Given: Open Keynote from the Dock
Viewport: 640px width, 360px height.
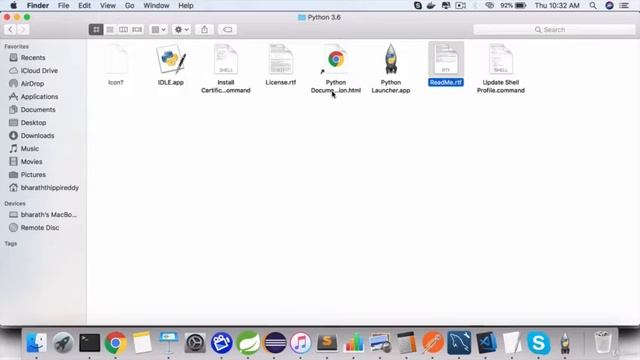Looking at the screenshot, I should [x=169, y=342].
